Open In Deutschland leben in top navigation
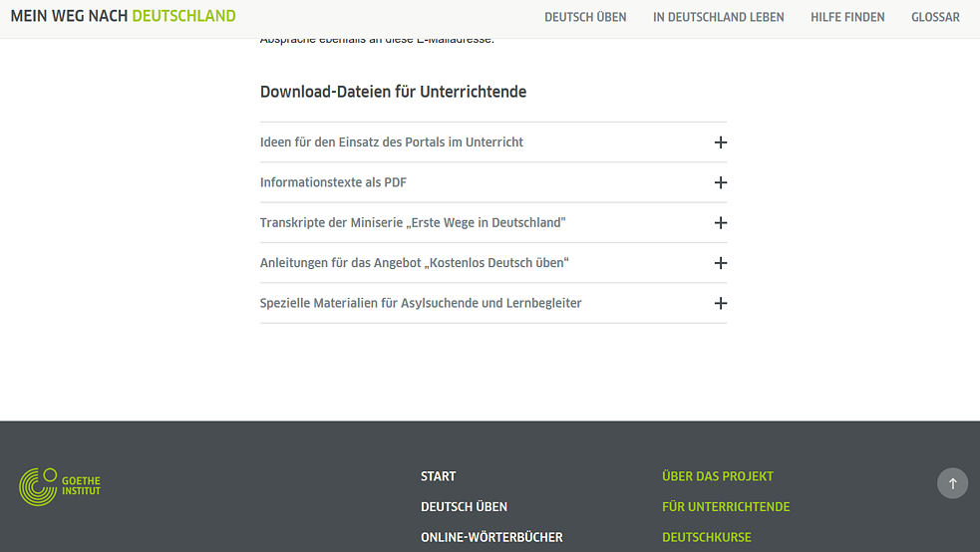980x552 pixels. pyautogui.click(x=718, y=17)
